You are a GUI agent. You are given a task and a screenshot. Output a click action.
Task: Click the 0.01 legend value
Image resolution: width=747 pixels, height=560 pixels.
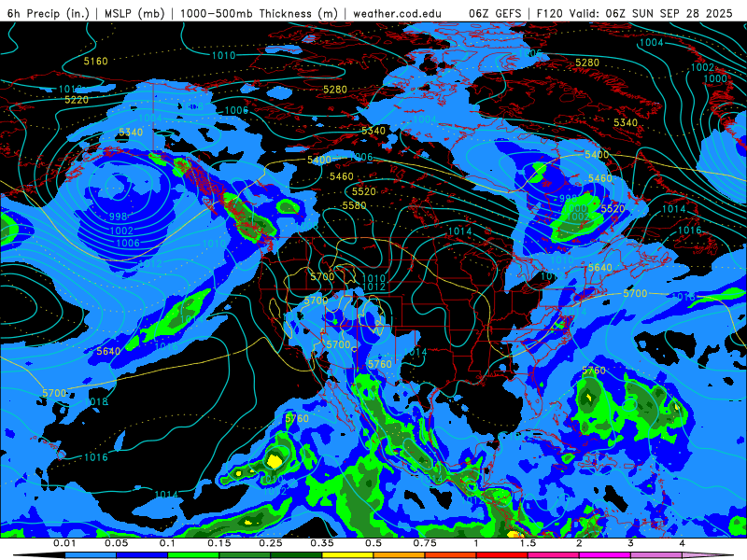[x=64, y=543]
